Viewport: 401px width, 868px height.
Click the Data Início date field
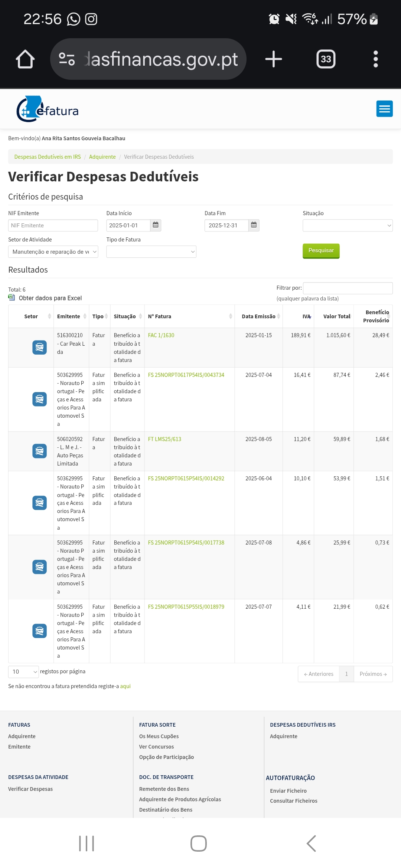[x=128, y=225]
